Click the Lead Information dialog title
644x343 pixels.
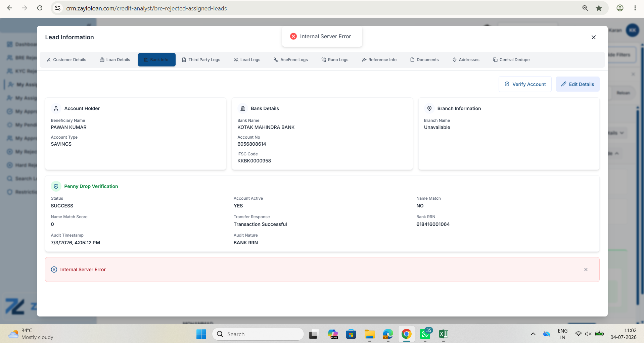coord(70,37)
